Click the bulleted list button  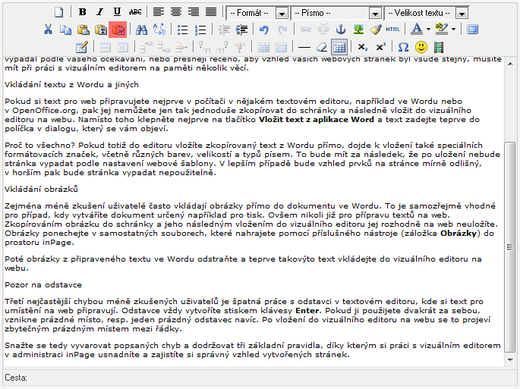(183, 30)
